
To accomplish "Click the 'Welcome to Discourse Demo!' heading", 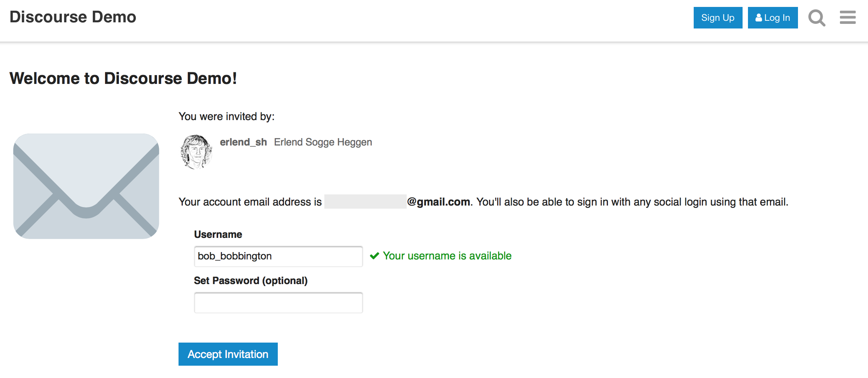I will click(123, 79).
